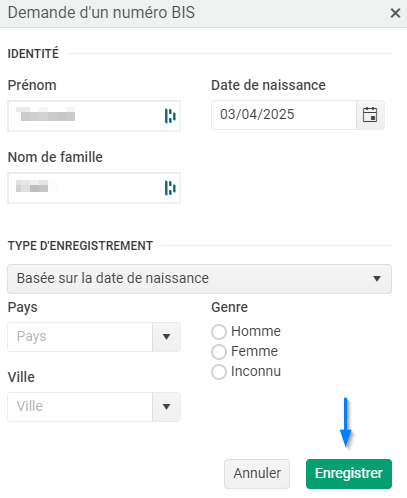Choose Inconnu as the gender
Image resolution: width=407 pixels, height=498 pixels.
(219, 372)
